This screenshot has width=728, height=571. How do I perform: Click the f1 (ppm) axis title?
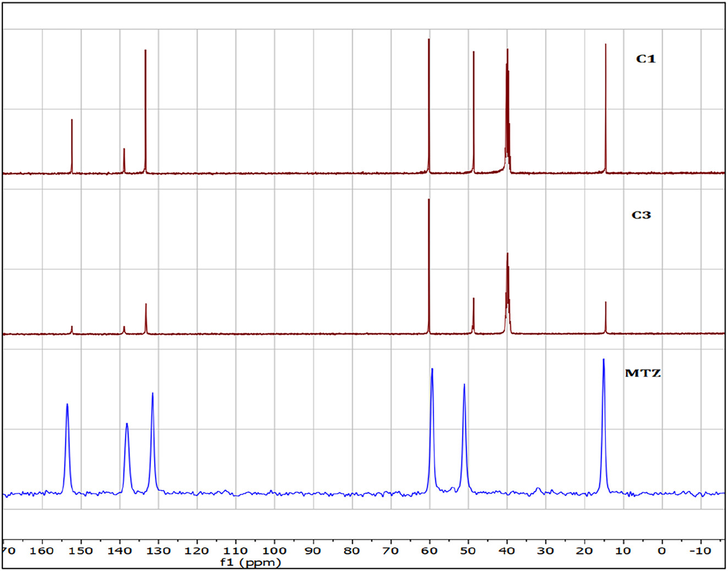click(250, 562)
